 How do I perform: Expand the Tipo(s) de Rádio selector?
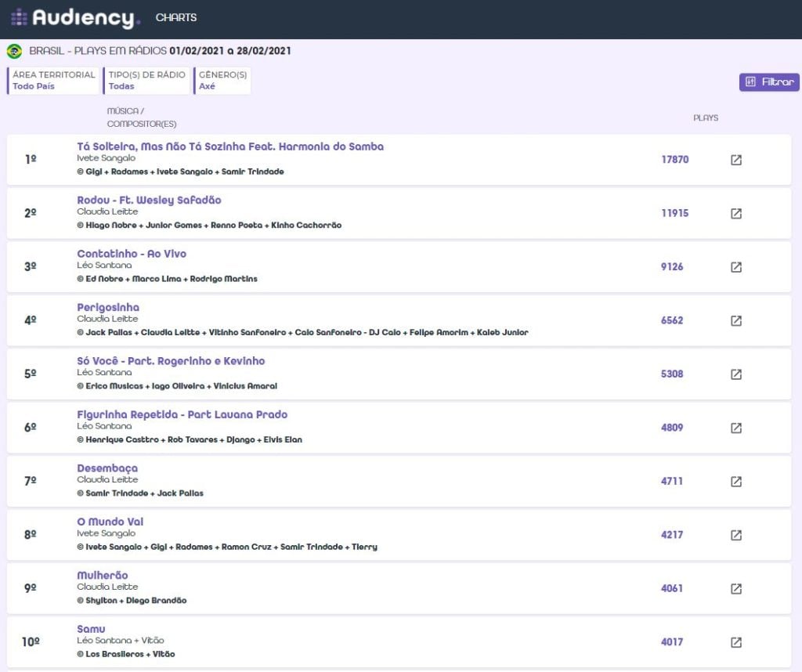tap(146, 81)
